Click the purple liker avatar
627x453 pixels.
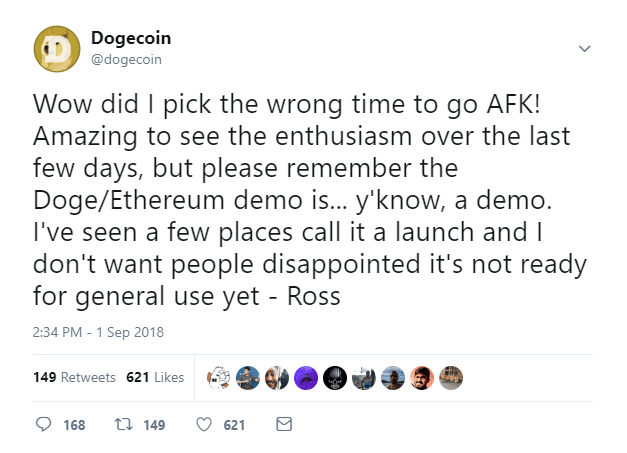click(306, 376)
